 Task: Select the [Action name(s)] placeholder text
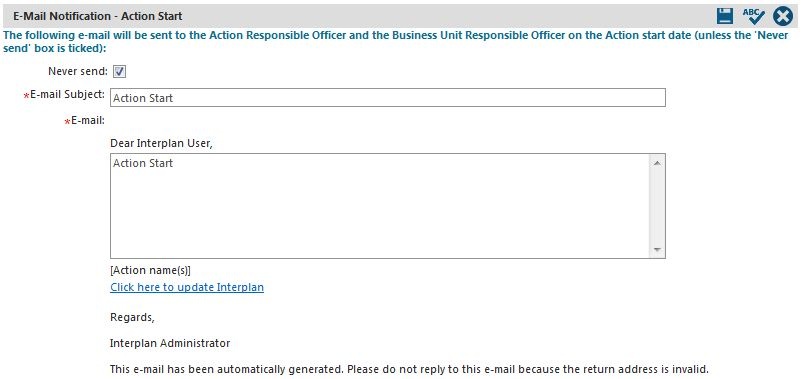150,270
